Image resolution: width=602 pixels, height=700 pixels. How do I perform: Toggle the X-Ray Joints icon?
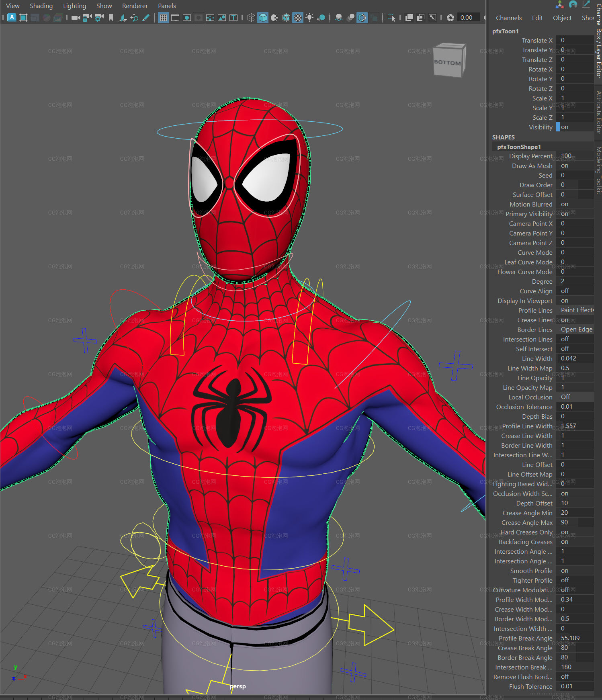[432, 18]
